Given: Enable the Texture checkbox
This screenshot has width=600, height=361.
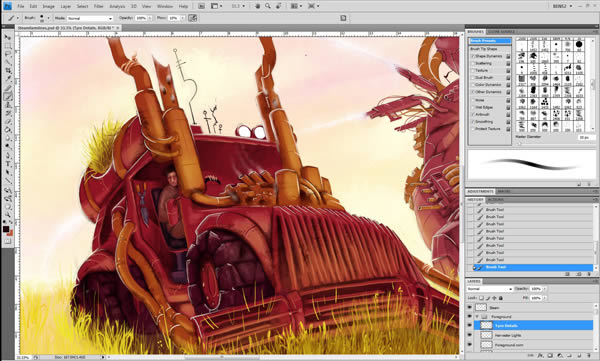Looking at the screenshot, I should pos(473,70).
